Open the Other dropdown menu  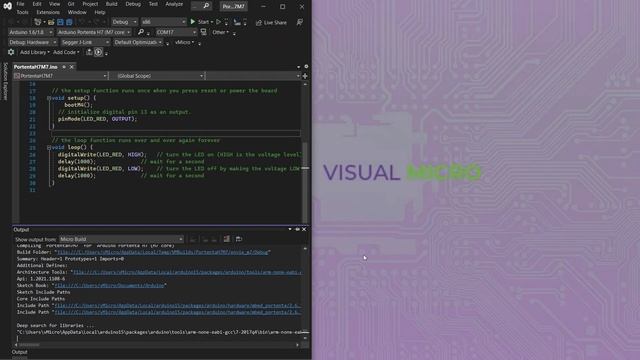(x=220, y=32)
